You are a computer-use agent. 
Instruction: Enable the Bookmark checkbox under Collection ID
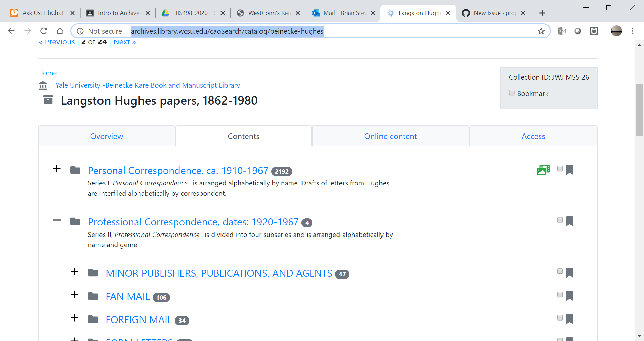click(512, 92)
